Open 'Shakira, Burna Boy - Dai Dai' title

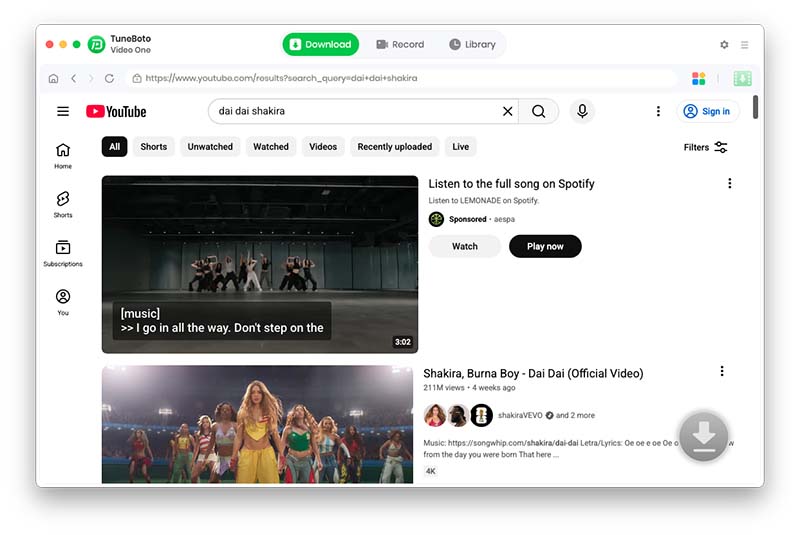(533, 373)
